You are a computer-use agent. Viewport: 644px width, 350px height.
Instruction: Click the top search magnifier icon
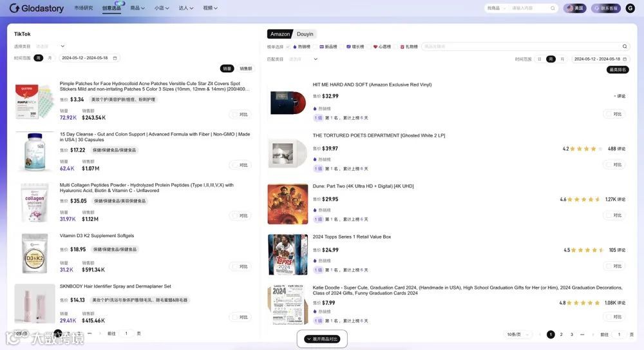pos(553,8)
